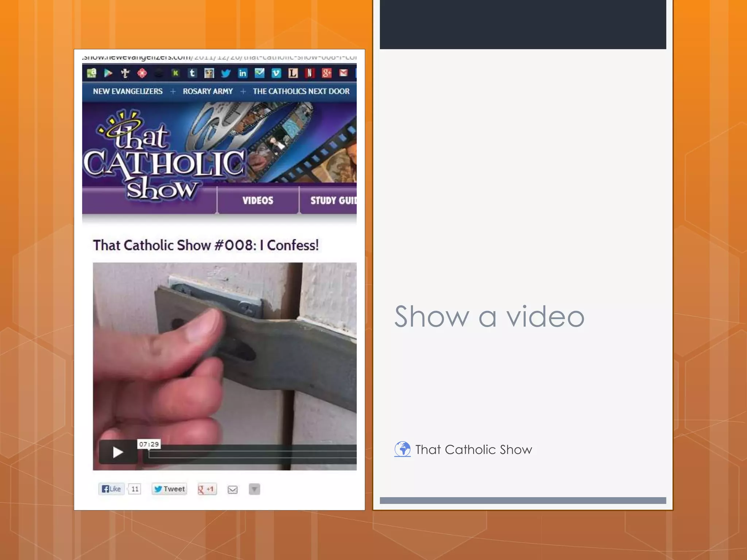Click the email share envelope icon

(233, 490)
